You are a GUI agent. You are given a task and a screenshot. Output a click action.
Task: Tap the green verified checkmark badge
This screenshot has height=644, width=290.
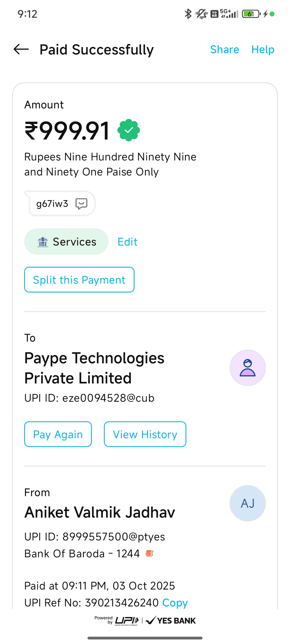point(129,130)
